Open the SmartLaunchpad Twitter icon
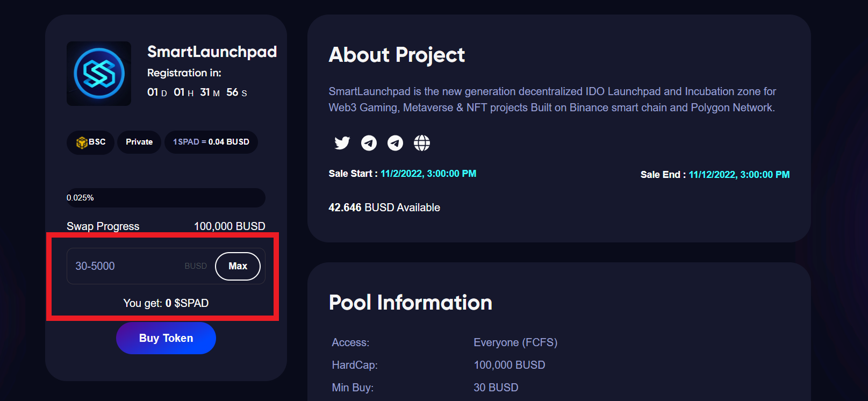Image resolution: width=868 pixels, height=401 pixels. (342, 143)
